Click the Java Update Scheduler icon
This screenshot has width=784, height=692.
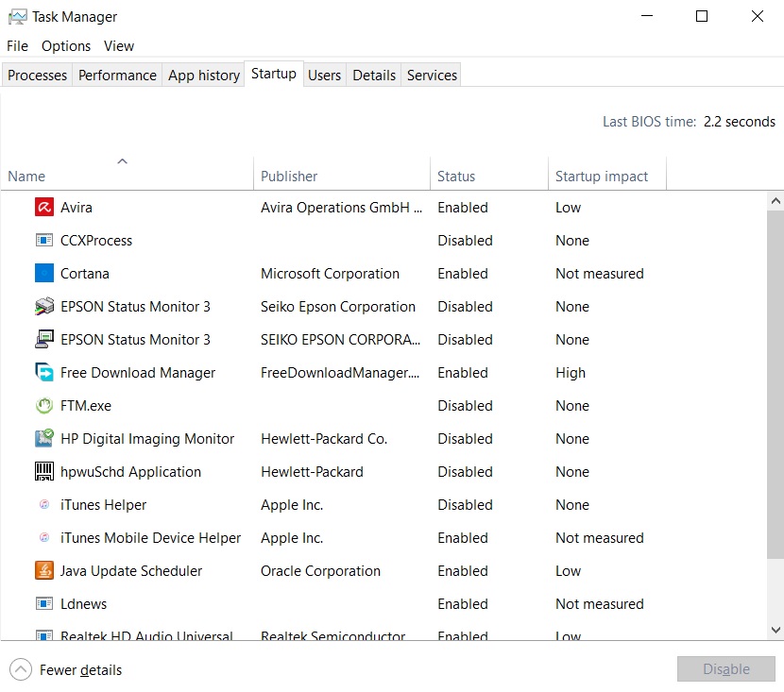click(44, 570)
